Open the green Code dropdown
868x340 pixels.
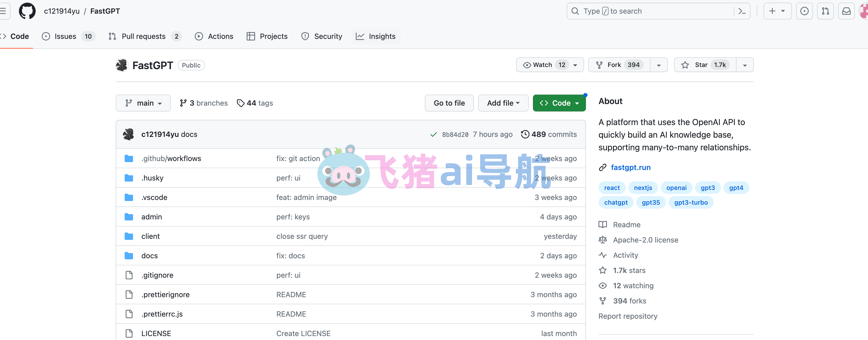pyautogui.click(x=559, y=103)
